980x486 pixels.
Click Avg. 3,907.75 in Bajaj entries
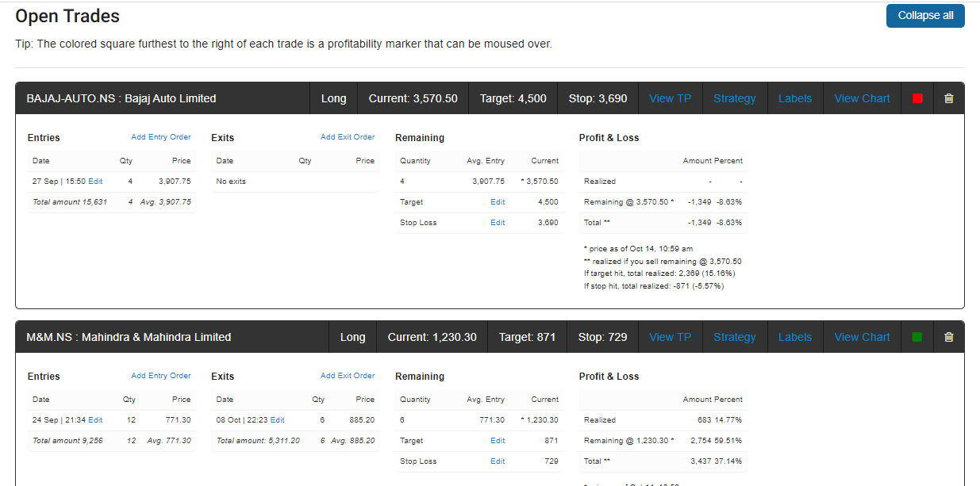(x=165, y=202)
